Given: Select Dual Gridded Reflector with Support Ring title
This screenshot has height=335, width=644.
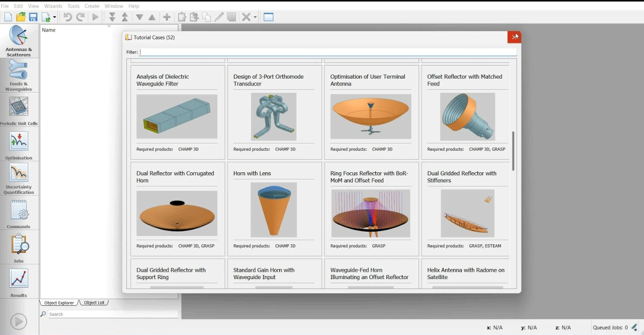Looking at the screenshot, I should pyautogui.click(x=171, y=274).
